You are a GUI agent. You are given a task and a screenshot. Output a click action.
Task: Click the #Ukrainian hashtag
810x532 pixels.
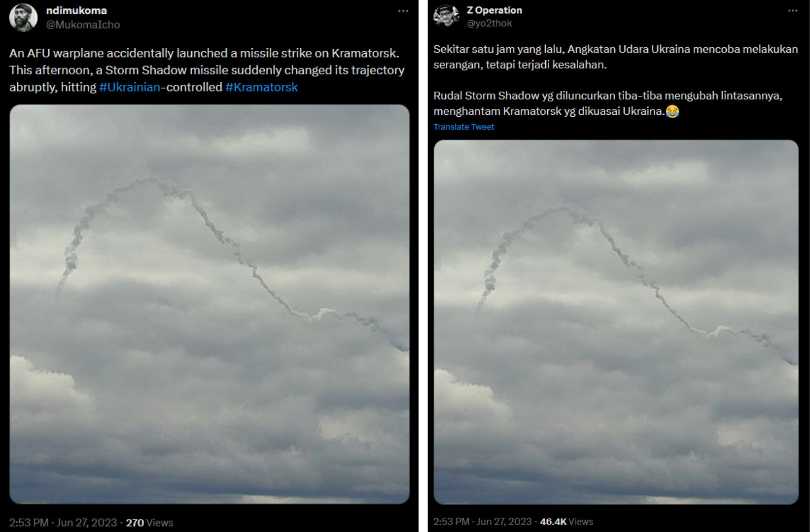click(x=130, y=87)
